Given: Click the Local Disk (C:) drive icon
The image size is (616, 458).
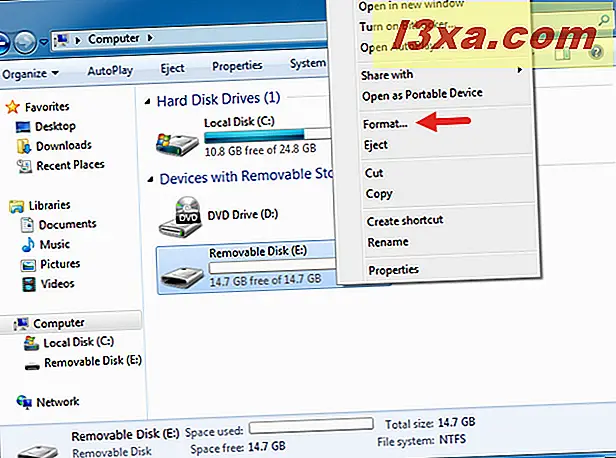Looking at the screenshot, I should 177,144.
